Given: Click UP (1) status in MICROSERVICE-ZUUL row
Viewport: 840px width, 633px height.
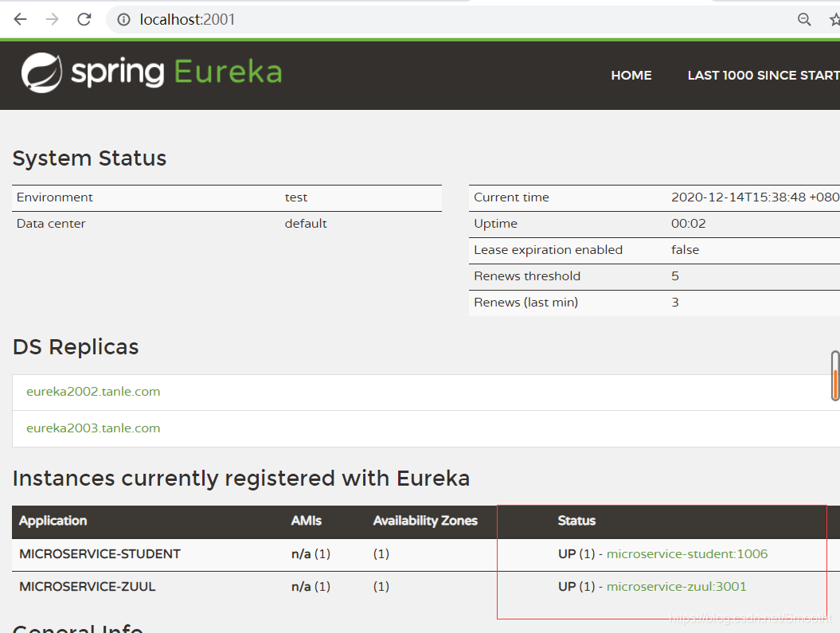Looking at the screenshot, I should [x=576, y=586].
